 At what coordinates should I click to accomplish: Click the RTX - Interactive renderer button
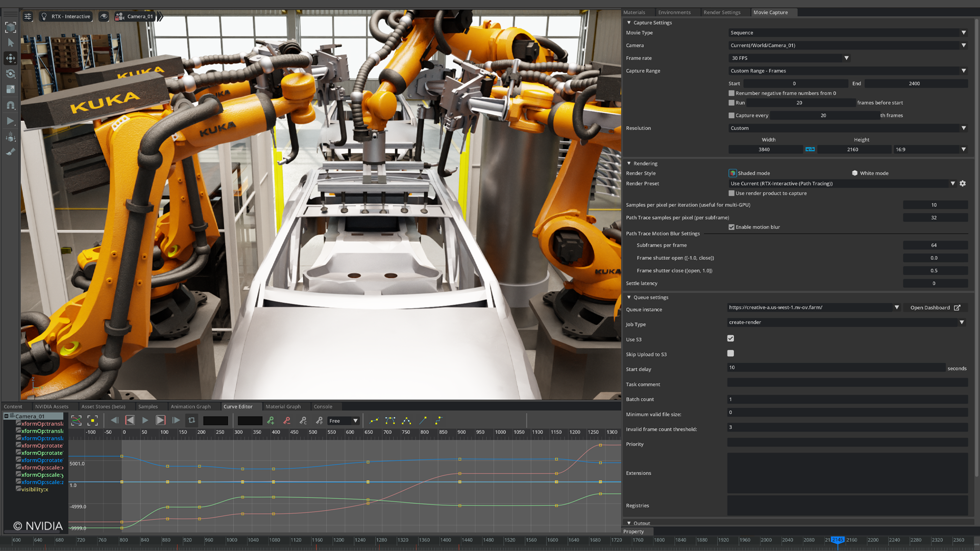pyautogui.click(x=66, y=16)
